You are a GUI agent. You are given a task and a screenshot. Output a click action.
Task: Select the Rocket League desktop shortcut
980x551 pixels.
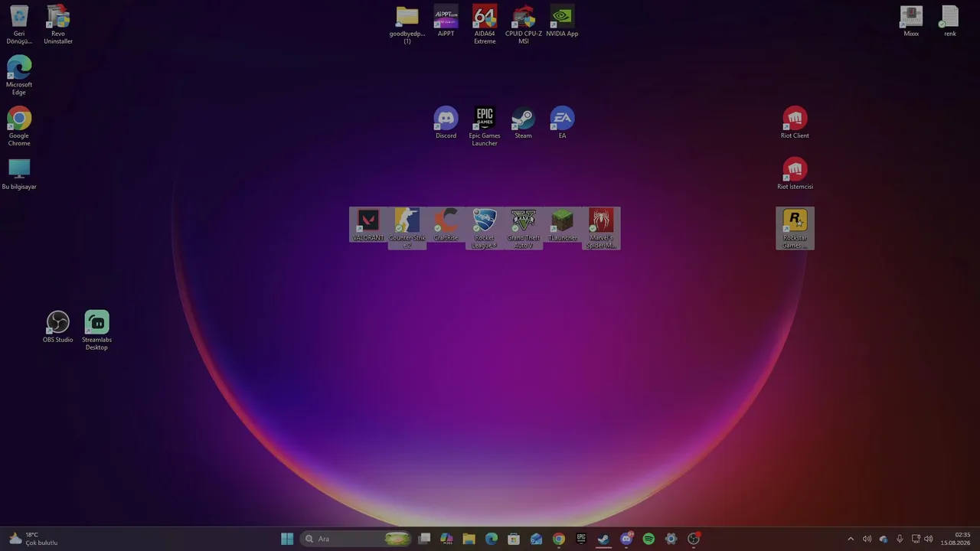(485, 229)
